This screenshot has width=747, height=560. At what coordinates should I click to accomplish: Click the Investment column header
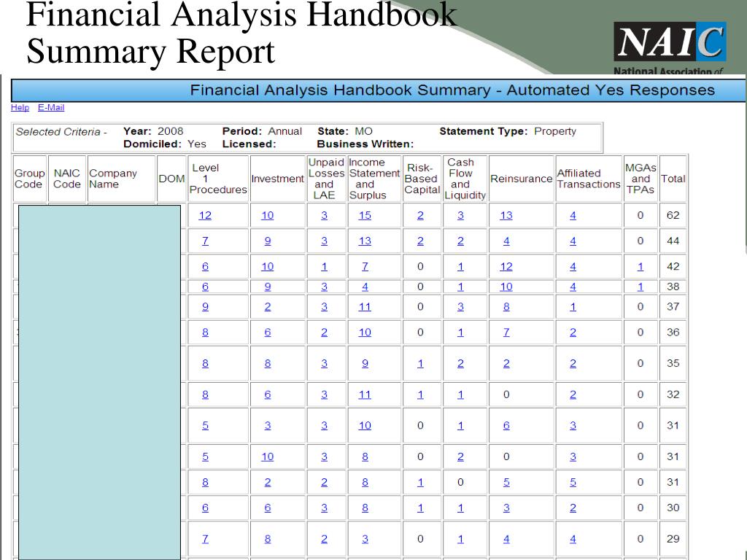(277, 179)
